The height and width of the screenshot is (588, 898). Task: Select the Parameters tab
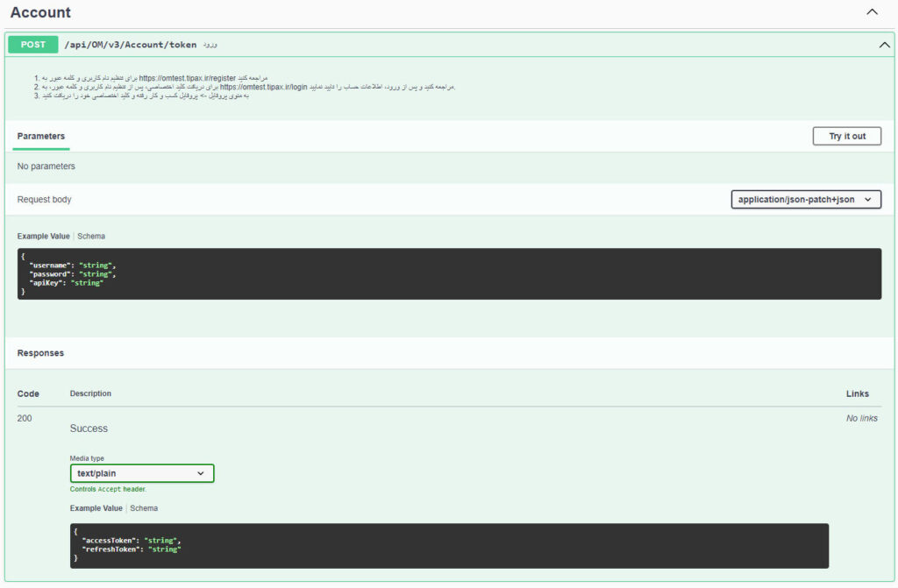point(41,137)
